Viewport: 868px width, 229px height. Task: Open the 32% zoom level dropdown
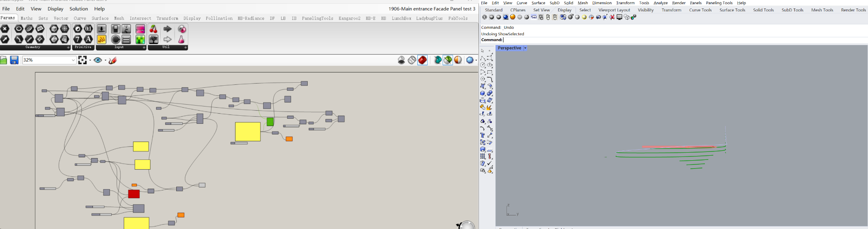coord(73,60)
